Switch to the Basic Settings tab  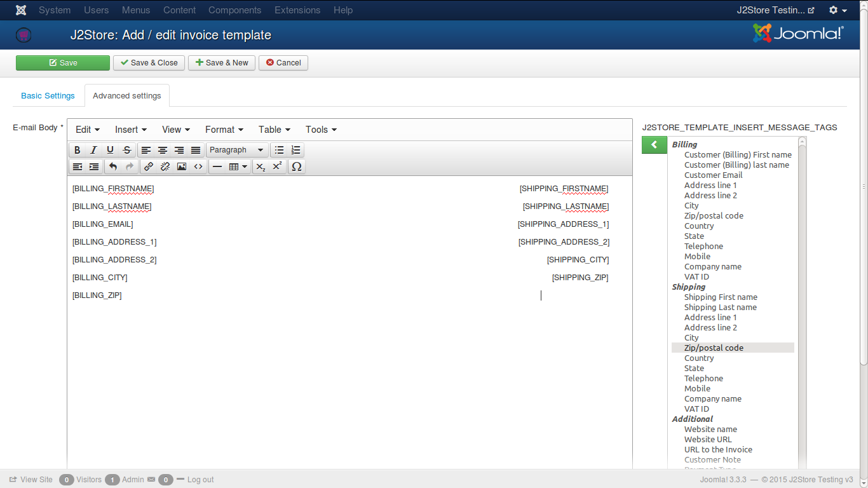(48, 96)
